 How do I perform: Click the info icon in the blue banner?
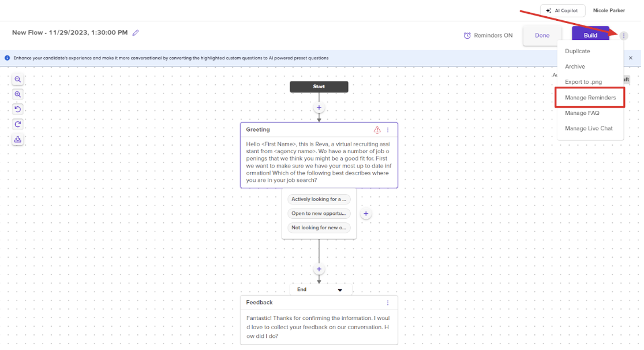click(7, 58)
